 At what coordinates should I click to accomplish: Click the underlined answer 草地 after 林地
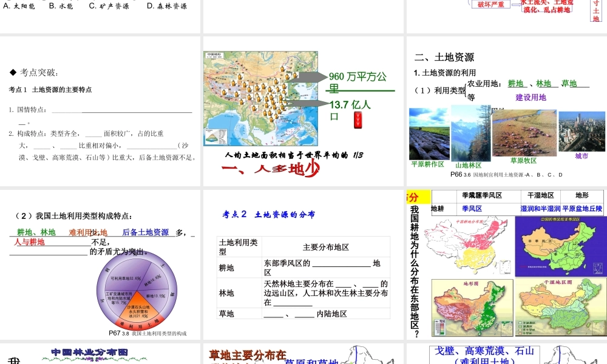(569, 84)
